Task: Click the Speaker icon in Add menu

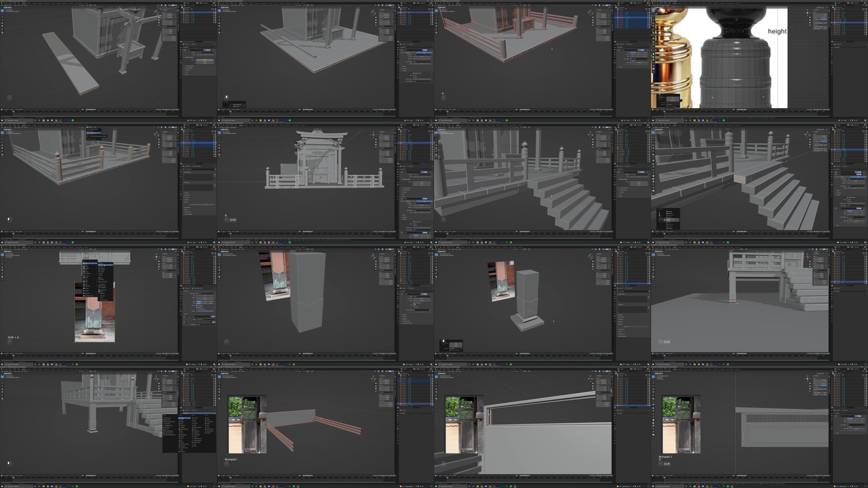Action: (84, 291)
